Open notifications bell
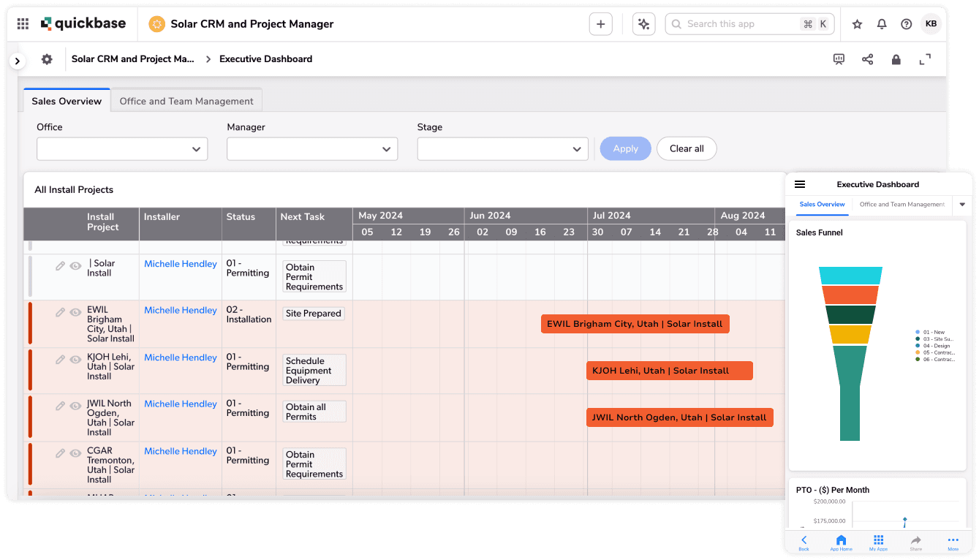Image resolution: width=979 pixels, height=560 pixels. (x=882, y=24)
